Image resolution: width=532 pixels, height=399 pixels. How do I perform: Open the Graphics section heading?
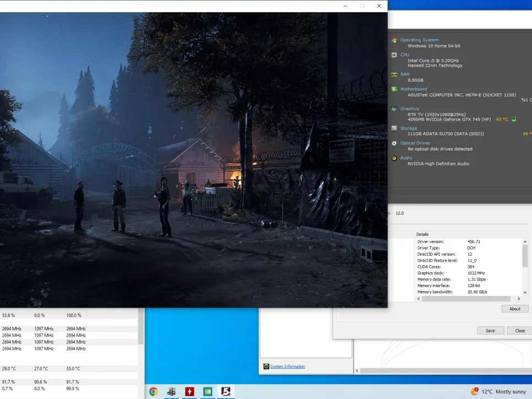coord(409,109)
